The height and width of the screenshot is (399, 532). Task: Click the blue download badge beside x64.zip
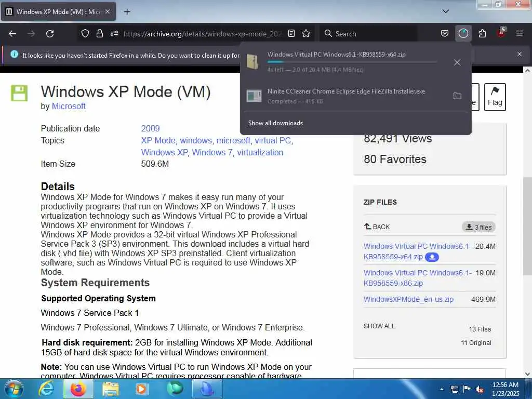(x=432, y=257)
